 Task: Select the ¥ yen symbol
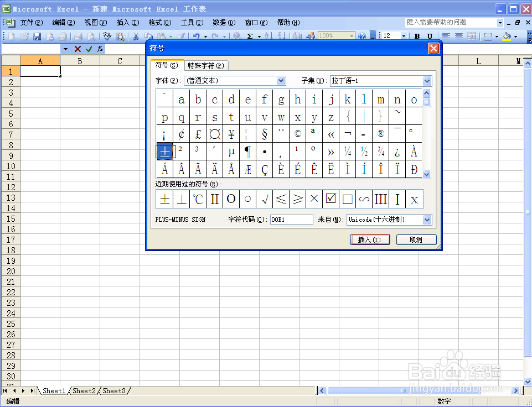pyautogui.click(x=231, y=134)
